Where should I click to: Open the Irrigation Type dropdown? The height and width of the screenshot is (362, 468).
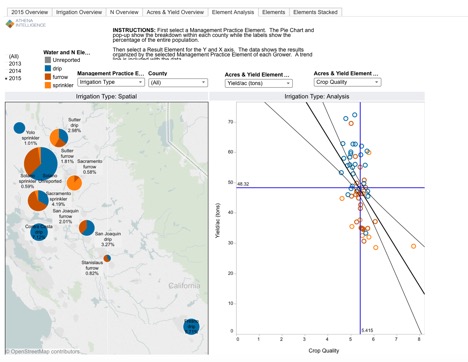(x=111, y=82)
